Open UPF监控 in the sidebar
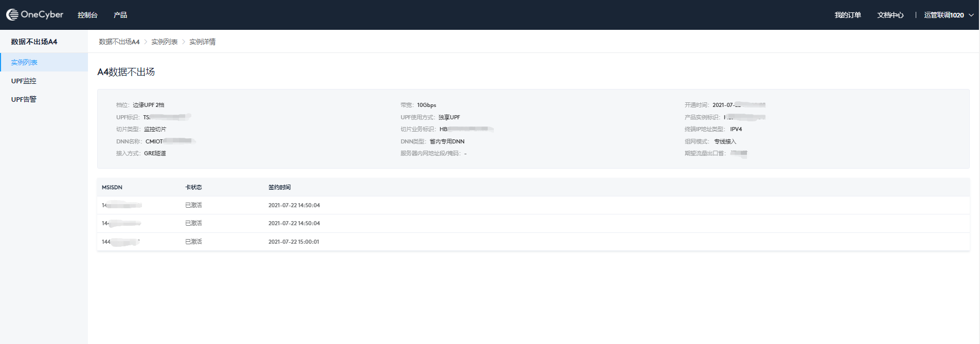The height and width of the screenshot is (344, 980). (x=24, y=81)
